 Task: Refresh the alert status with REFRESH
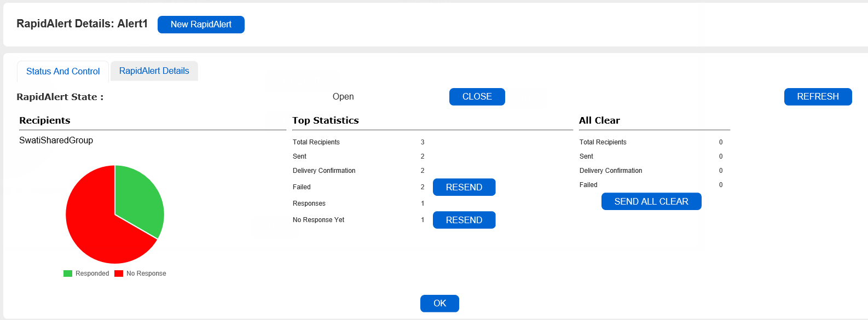point(818,97)
